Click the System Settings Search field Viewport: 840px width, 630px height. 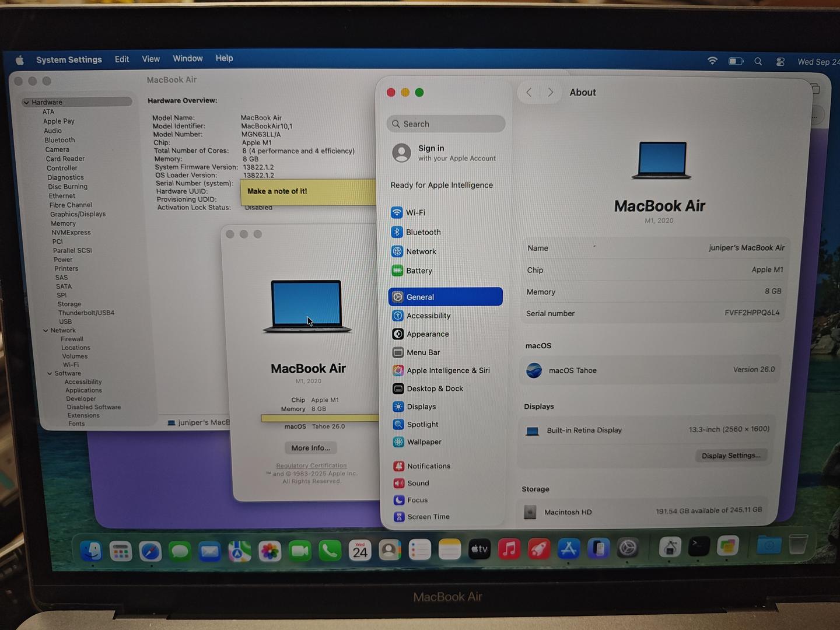tap(446, 124)
